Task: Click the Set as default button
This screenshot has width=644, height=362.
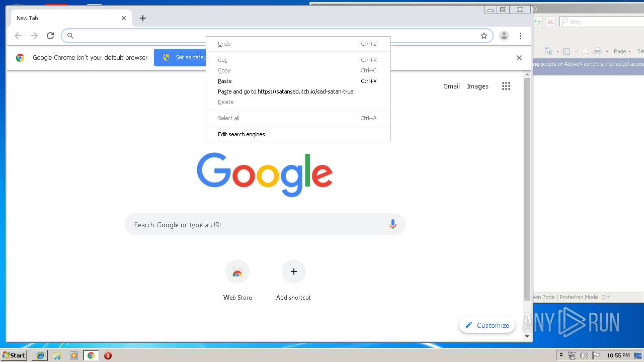Action: pyautogui.click(x=181, y=57)
